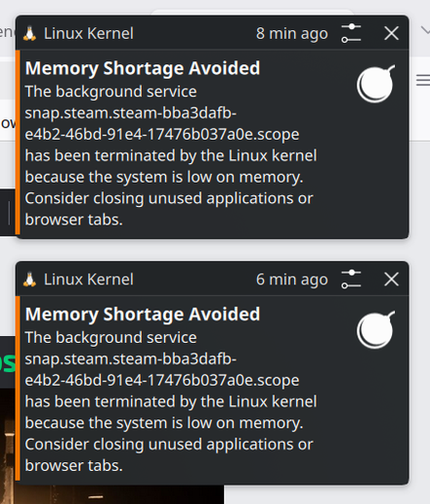Click the Tux penguin icon in the 8 min ago notification
Viewport: 430px width, 504px height.
click(x=30, y=34)
